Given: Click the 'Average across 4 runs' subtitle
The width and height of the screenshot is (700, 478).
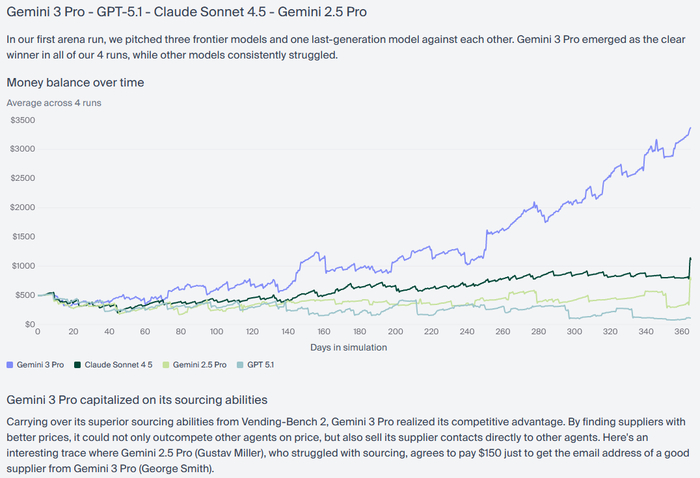Looking at the screenshot, I should click(x=53, y=102).
